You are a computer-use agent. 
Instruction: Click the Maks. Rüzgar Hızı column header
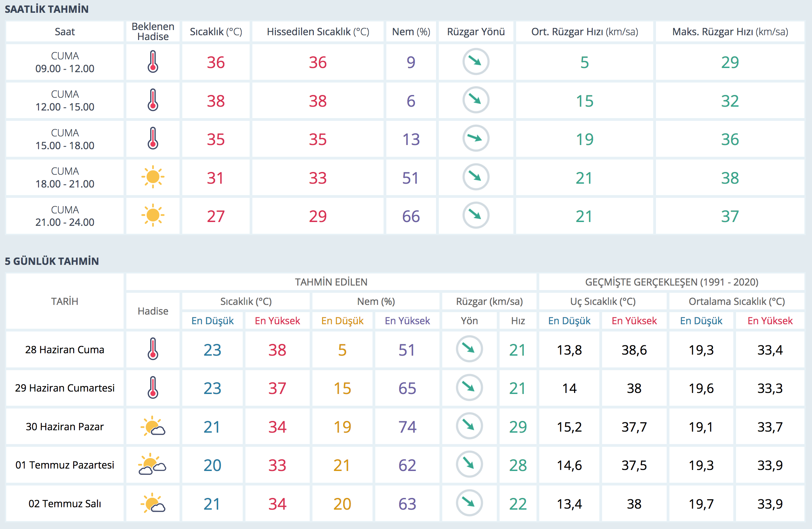point(730,32)
